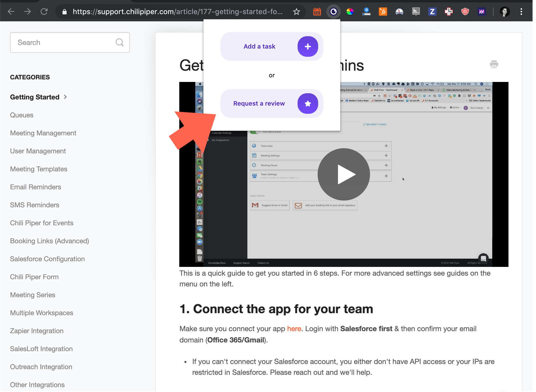Follow the orange 'here' link
Viewport: 536px width, 392px height.
(x=294, y=329)
